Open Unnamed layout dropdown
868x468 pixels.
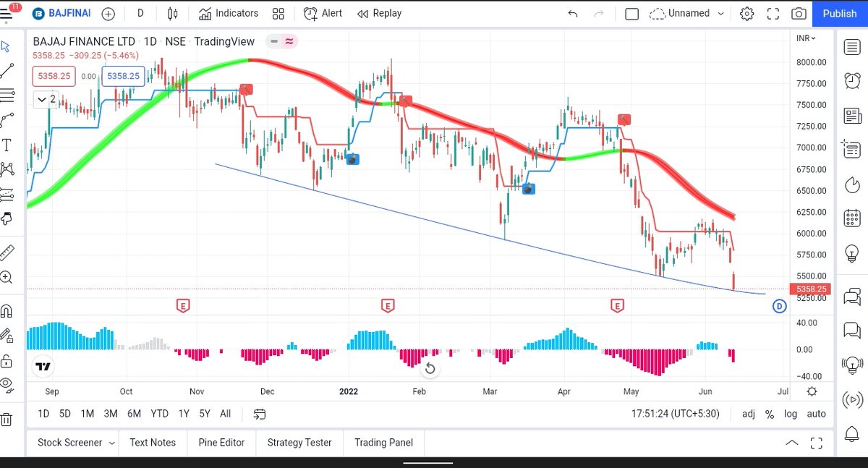(x=687, y=13)
